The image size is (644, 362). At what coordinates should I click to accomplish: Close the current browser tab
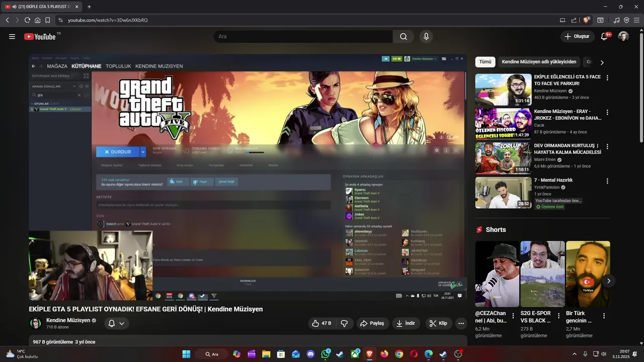[76, 7]
